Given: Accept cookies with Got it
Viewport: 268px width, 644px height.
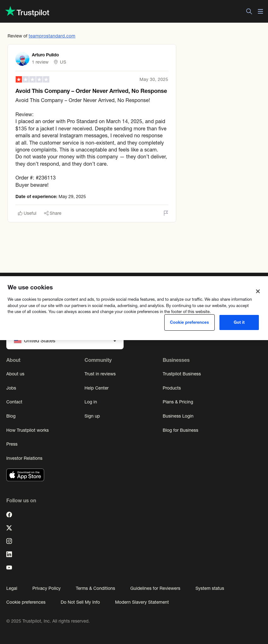Looking at the screenshot, I should (x=239, y=322).
